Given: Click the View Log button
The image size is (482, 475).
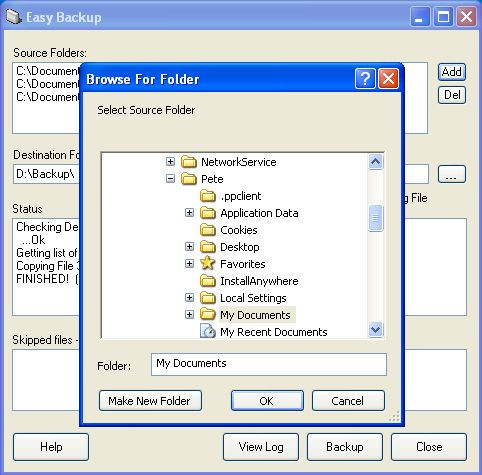Looking at the screenshot, I should pyautogui.click(x=261, y=447).
